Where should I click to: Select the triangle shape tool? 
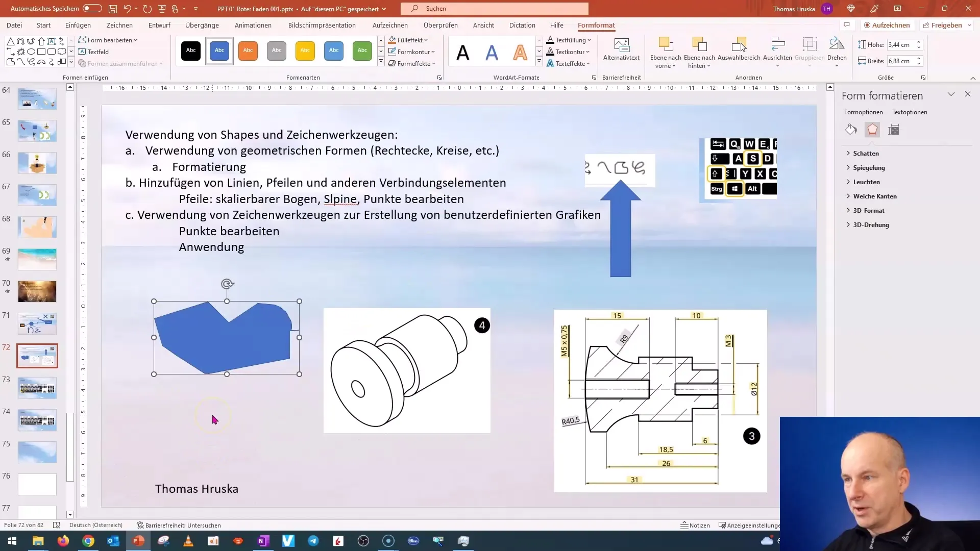[x=10, y=41]
